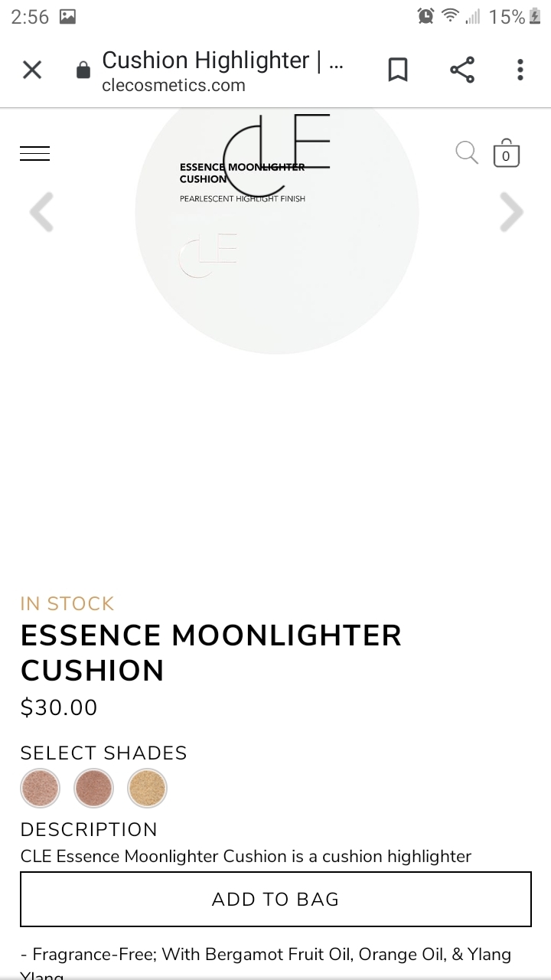This screenshot has width=551, height=980.
Task: Share the page using the share icon
Action: 462,70
